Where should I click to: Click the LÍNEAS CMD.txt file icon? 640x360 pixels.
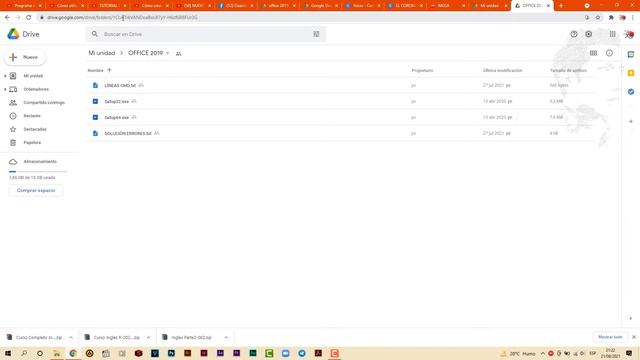pos(95,85)
